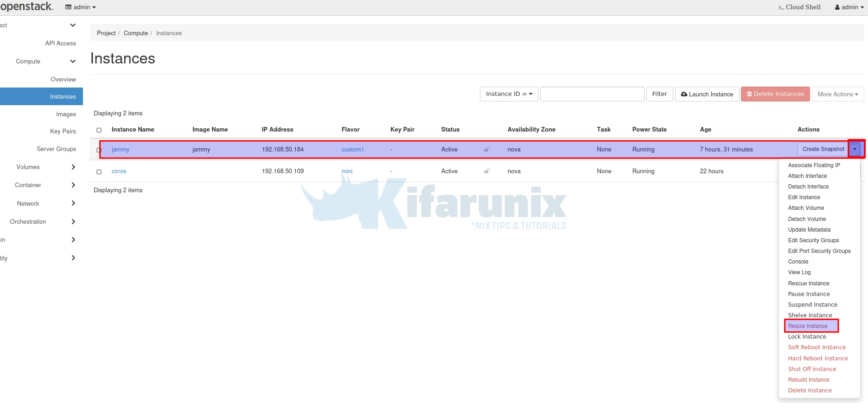This screenshot has height=403, width=868.
Task: Go to Project in the breadcrumb
Action: pos(106,33)
